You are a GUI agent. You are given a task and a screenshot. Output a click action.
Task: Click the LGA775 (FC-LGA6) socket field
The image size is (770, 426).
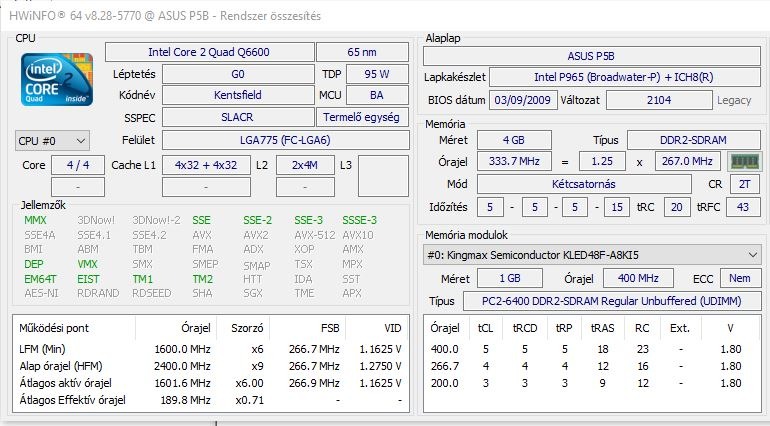point(271,140)
